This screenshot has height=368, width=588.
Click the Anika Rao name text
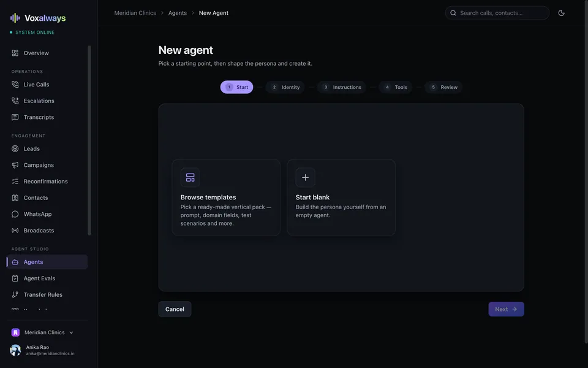[37, 347]
